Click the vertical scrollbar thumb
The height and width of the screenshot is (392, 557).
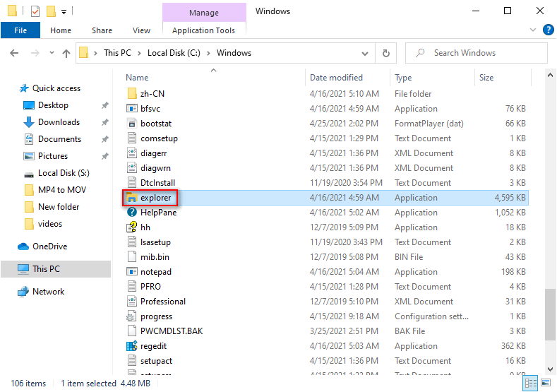coord(550,315)
